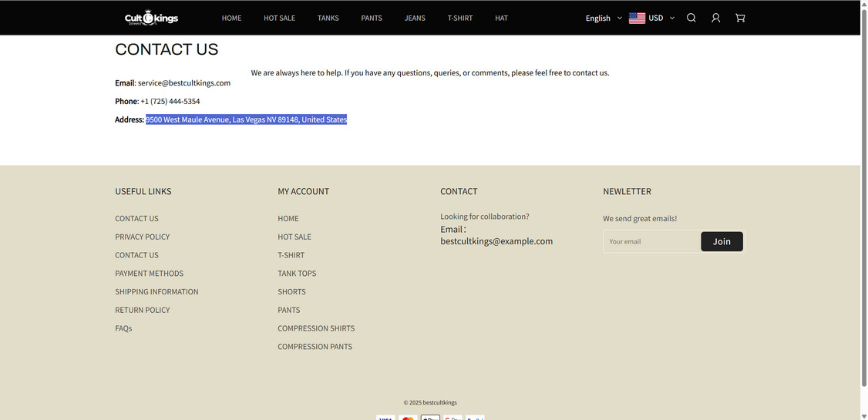Open FAQs footer link

coord(123,328)
